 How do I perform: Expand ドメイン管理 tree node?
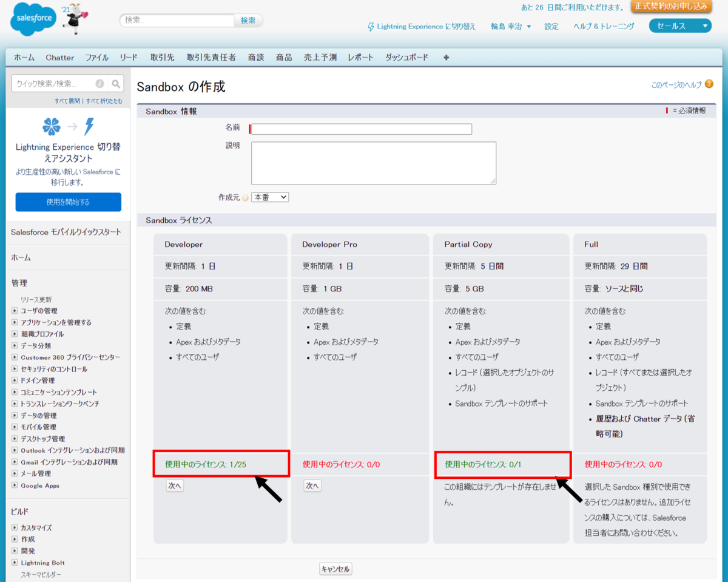click(x=15, y=381)
